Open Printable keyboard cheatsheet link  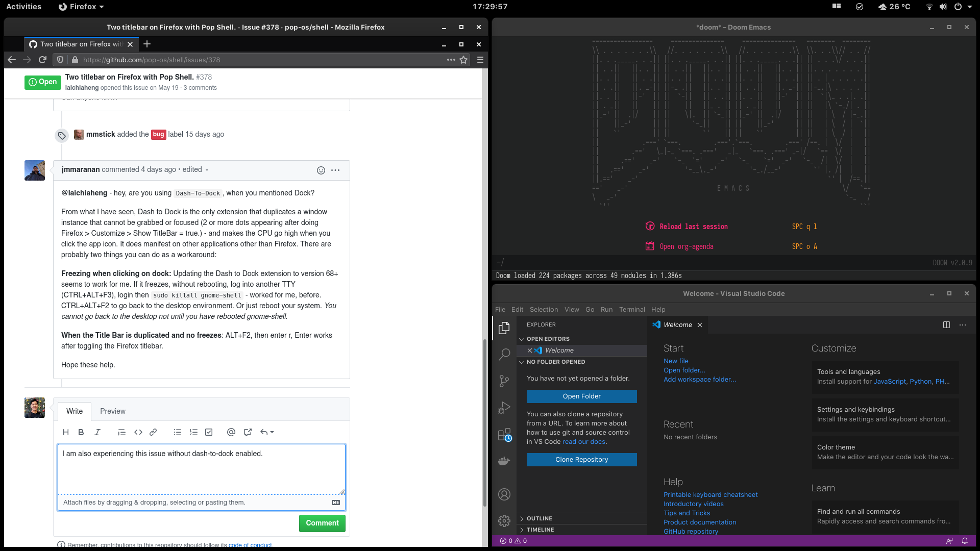tap(710, 494)
